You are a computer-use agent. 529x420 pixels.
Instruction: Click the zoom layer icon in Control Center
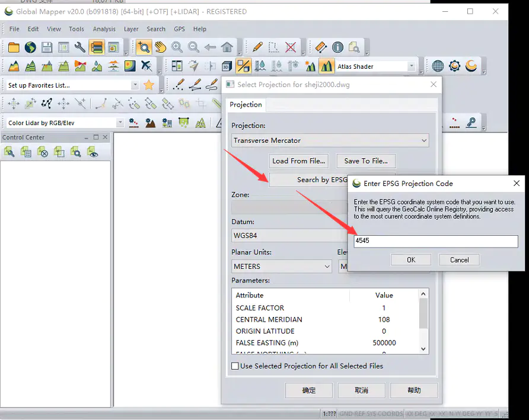pos(76,152)
